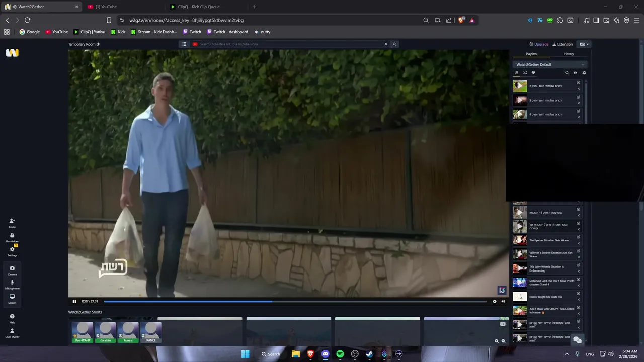Expand the Watch2Gether Default playlist dropdown
644x362 pixels.
(x=550, y=64)
